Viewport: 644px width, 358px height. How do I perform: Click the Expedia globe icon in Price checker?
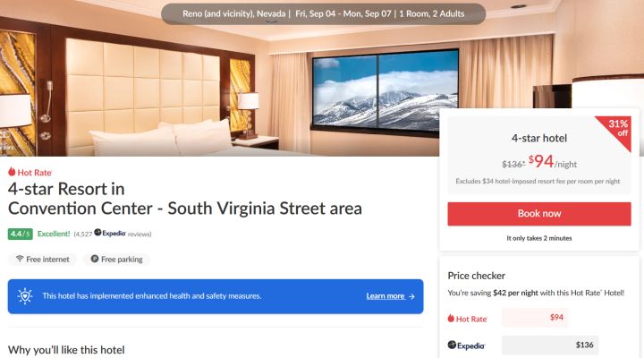click(x=452, y=345)
